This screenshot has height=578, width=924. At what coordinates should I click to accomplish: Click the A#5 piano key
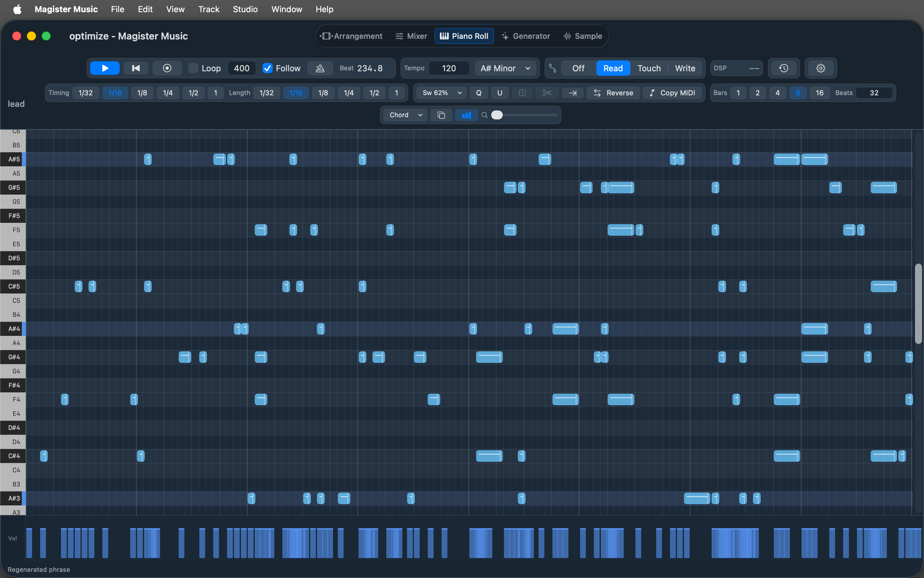tap(13, 159)
